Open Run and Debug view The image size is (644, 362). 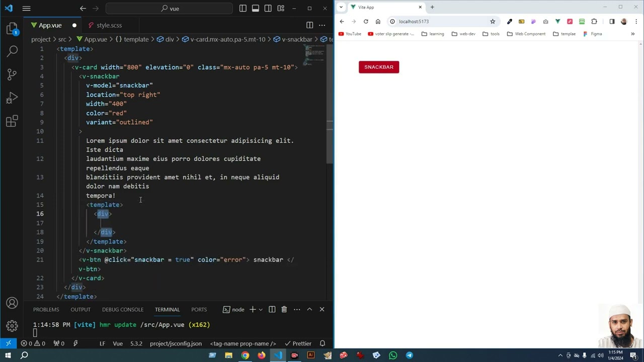(12, 98)
